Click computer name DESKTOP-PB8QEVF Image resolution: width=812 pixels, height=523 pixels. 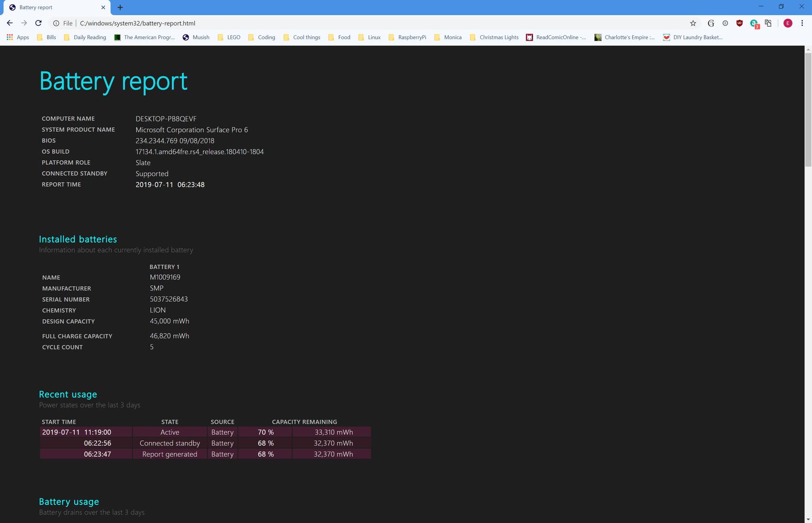[166, 119]
